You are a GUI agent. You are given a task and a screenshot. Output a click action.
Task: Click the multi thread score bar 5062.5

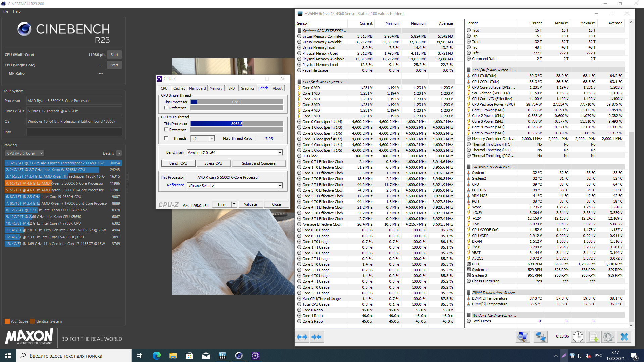[x=237, y=124]
